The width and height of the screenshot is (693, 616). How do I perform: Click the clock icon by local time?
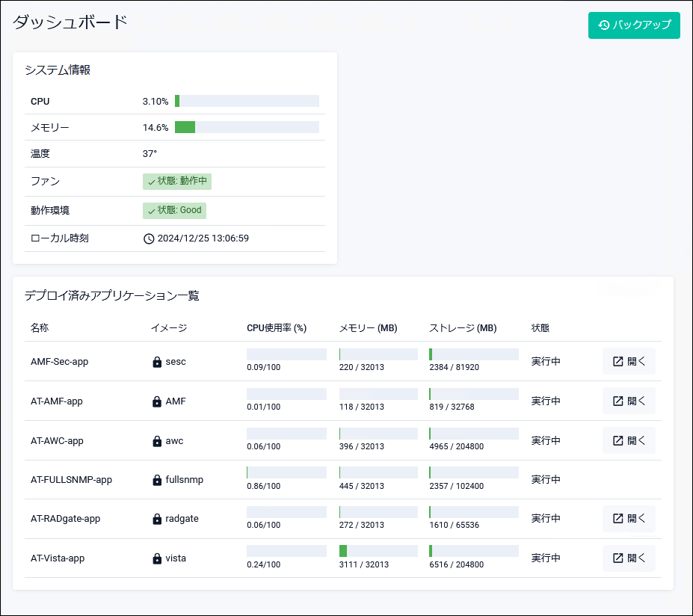tap(149, 238)
